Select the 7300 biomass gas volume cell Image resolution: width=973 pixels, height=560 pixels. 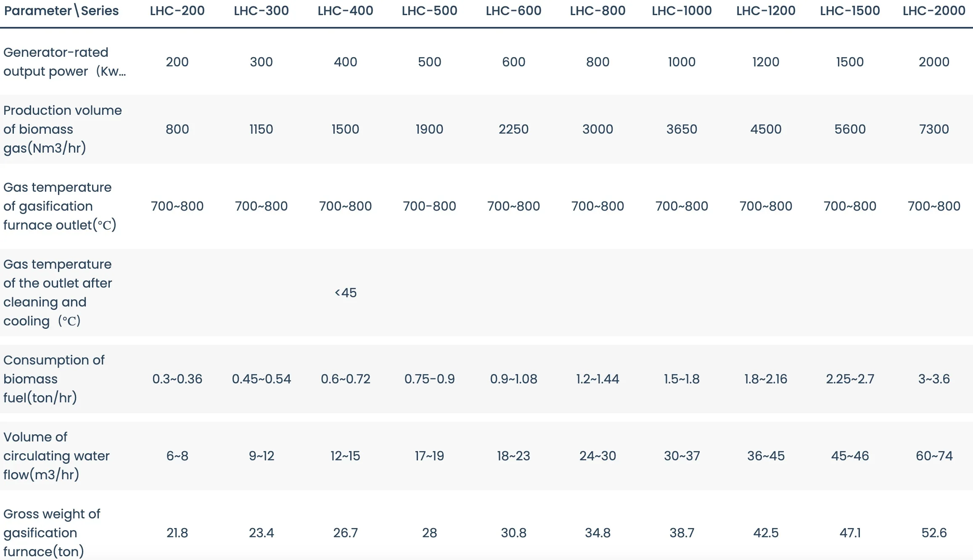click(x=934, y=129)
